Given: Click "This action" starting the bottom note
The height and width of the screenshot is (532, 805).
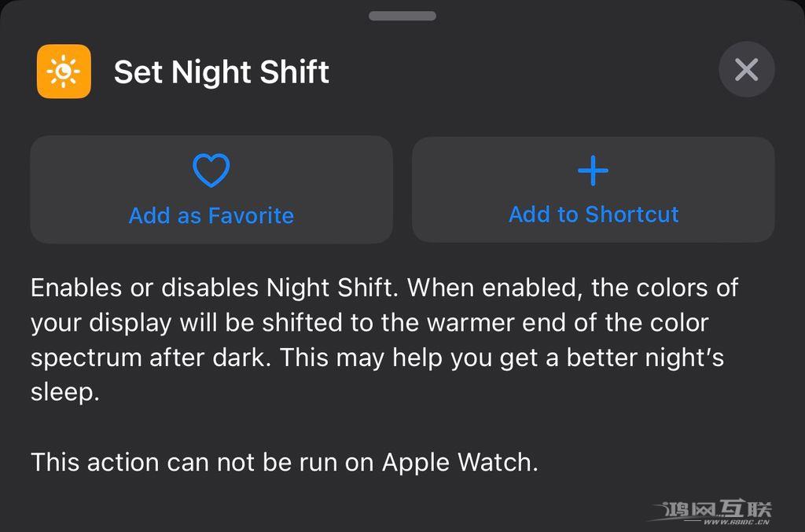Looking at the screenshot, I should pyautogui.click(x=84, y=461).
